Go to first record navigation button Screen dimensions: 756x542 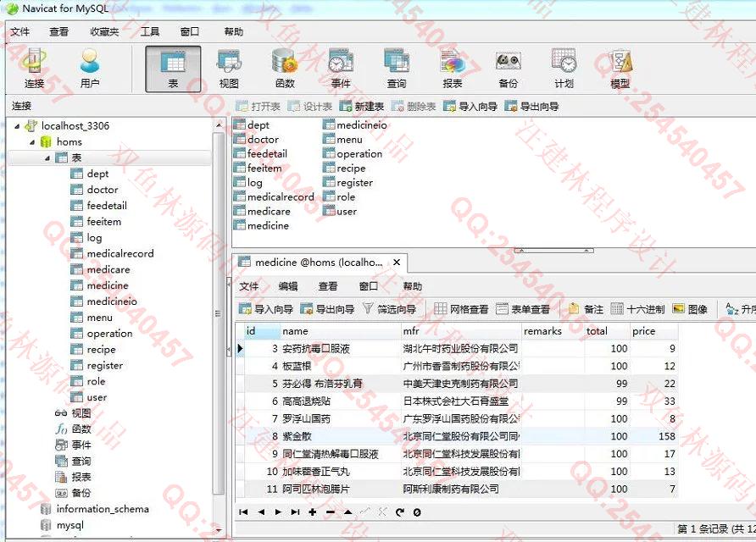pos(243,512)
